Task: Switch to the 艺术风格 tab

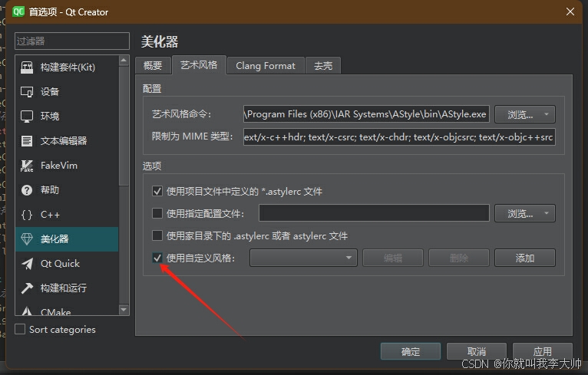Action: pos(199,65)
